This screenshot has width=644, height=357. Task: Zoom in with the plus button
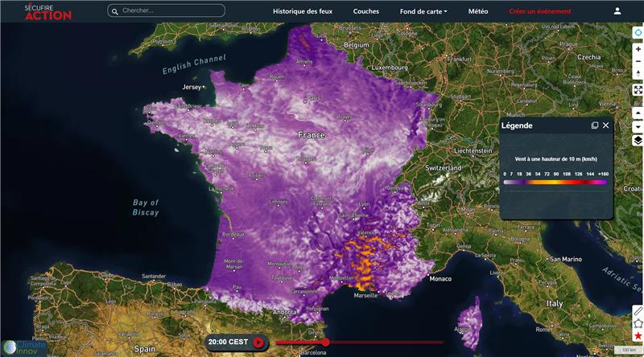tap(638, 49)
